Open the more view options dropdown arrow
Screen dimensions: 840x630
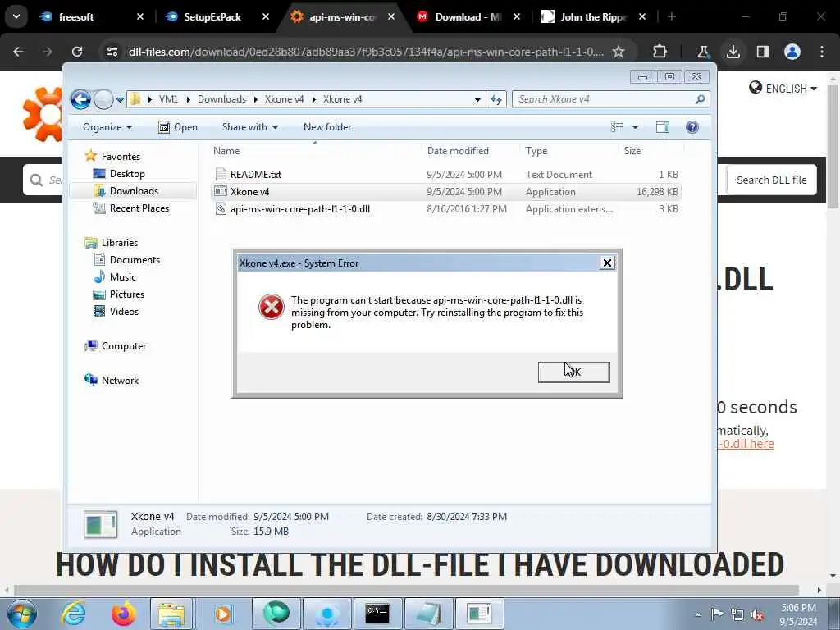tap(635, 127)
